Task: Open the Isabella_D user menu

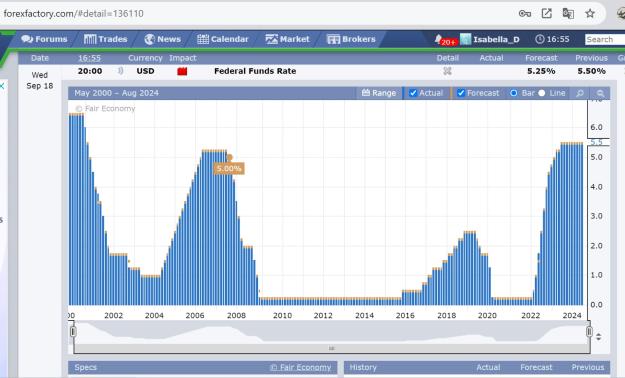Action: point(496,39)
